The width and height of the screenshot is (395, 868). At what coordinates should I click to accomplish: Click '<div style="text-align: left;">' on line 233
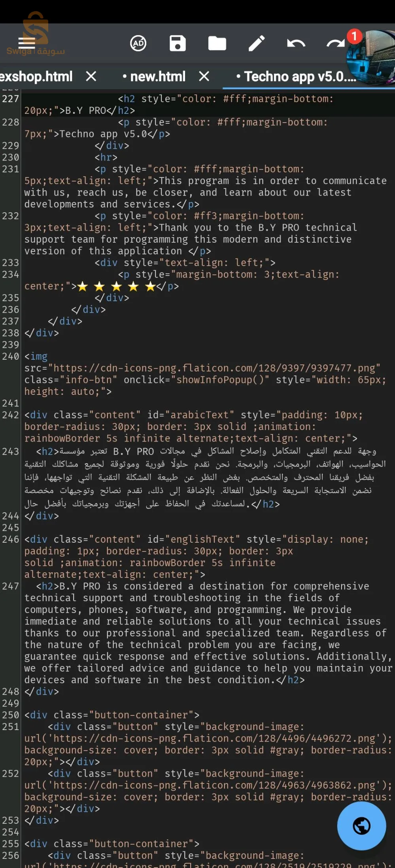pos(185,263)
